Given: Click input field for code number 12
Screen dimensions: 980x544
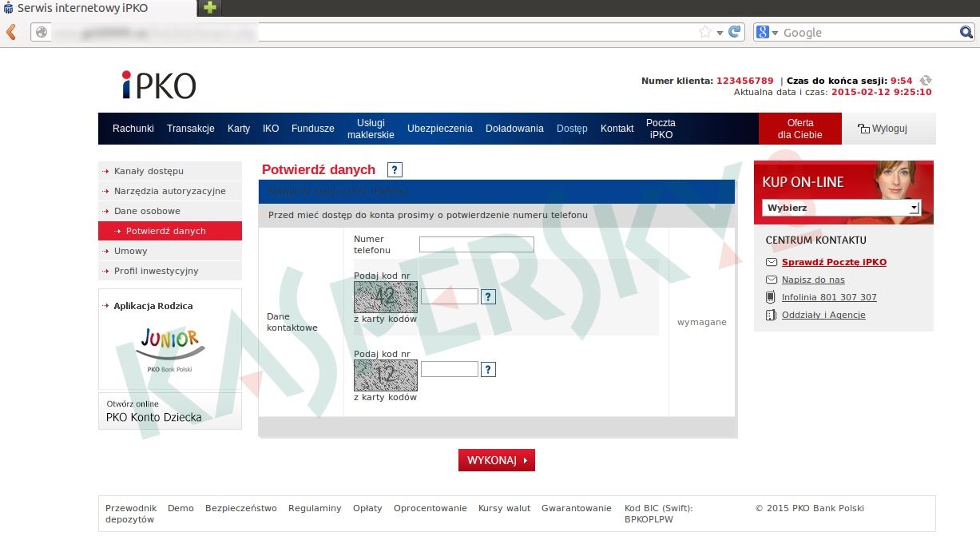Looking at the screenshot, I should point(450,369).
